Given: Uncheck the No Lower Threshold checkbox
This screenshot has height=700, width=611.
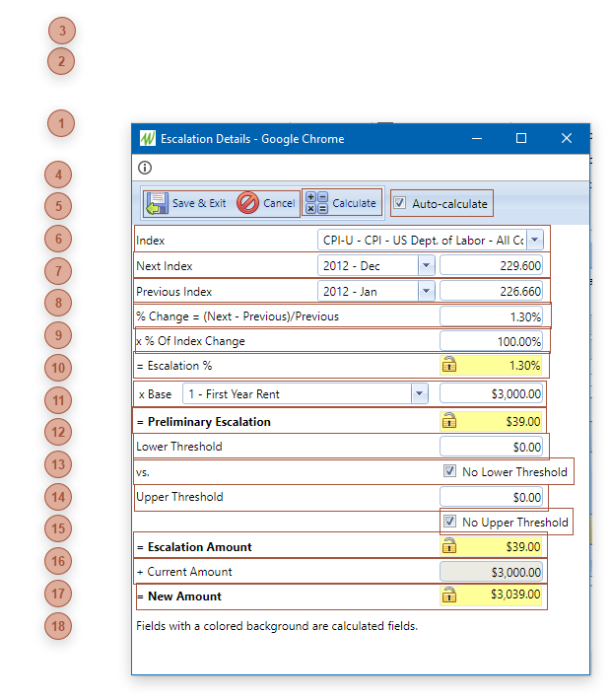Looking at the screenshot, I should point(449,471).
